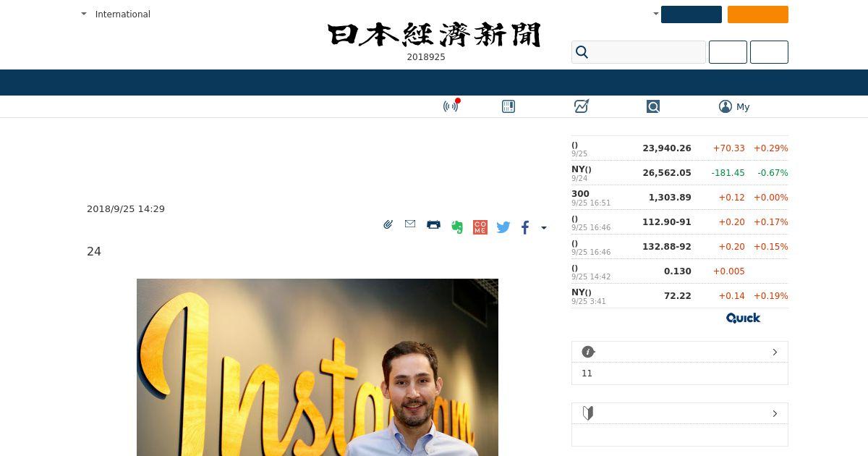Screen dimensions: 868x456
Task: Click the red COME share icon
Action: coord(480,227)
